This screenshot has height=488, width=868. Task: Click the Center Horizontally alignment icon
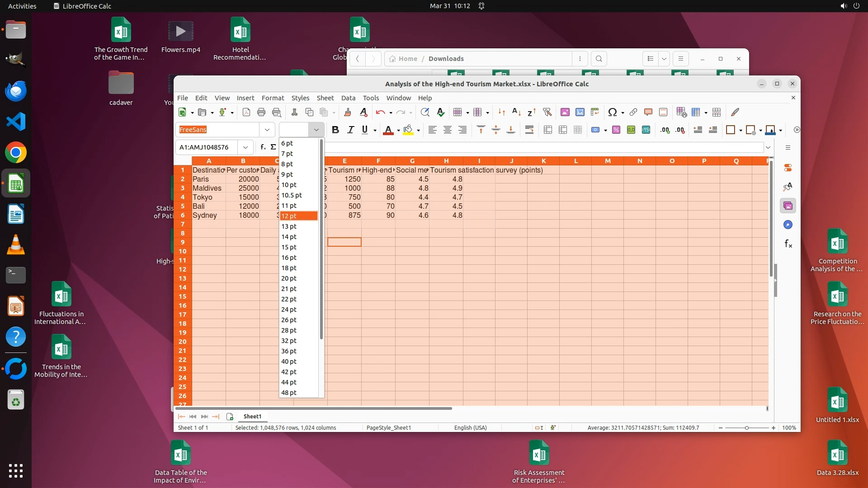[447, 130]
